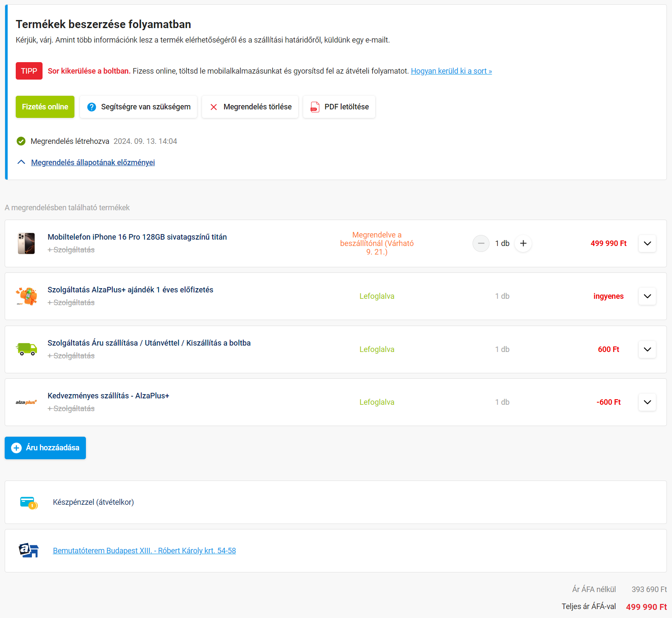Image resolution: width=672 pixels, height=618 pixels.
Task: Click the red X cancel icon
Action: [214, 107]
